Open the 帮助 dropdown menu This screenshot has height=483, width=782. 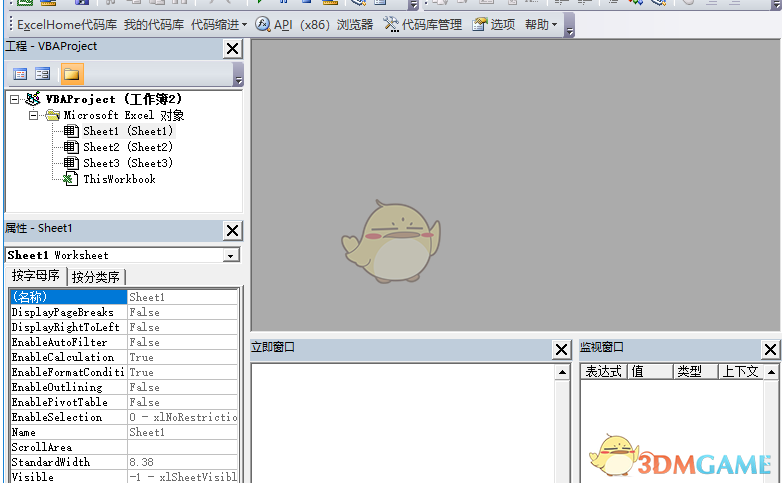click(541, 24)
